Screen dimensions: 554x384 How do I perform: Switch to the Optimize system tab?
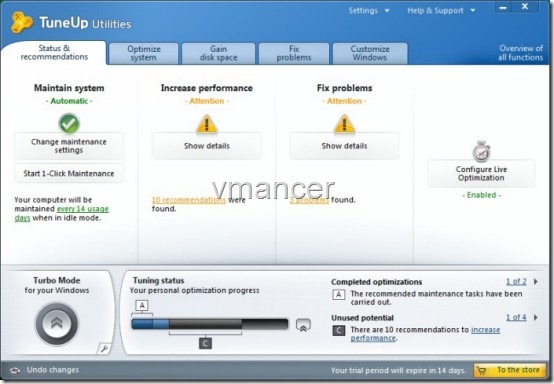point(144,53)
